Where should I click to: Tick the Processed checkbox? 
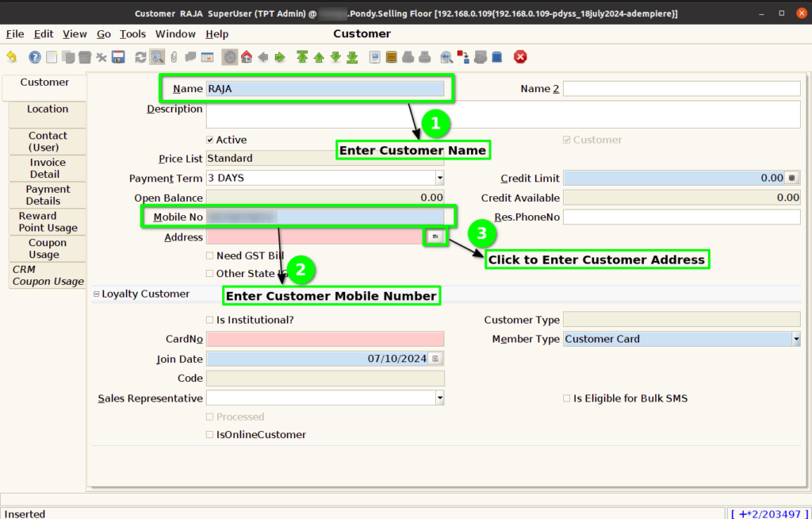click(209, 417)
